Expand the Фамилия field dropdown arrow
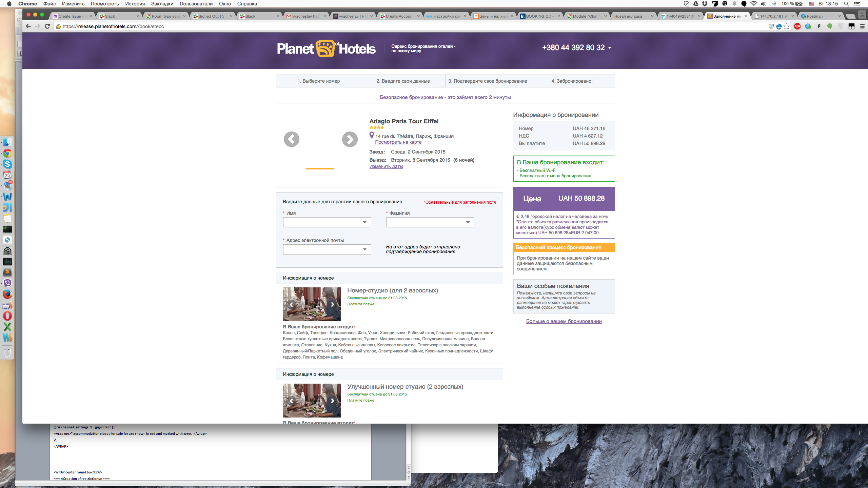 coord(468,222)
